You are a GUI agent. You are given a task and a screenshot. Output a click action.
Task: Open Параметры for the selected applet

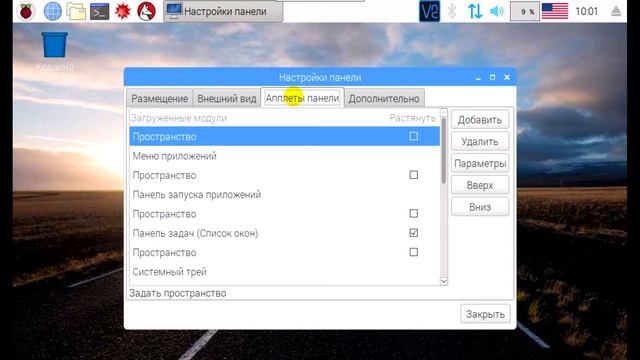coord(480,164)
